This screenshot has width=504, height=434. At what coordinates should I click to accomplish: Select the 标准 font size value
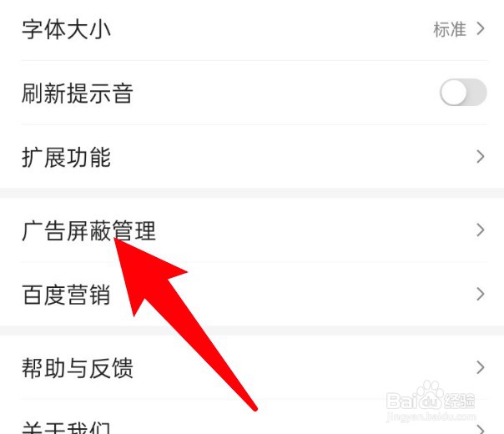450,29
